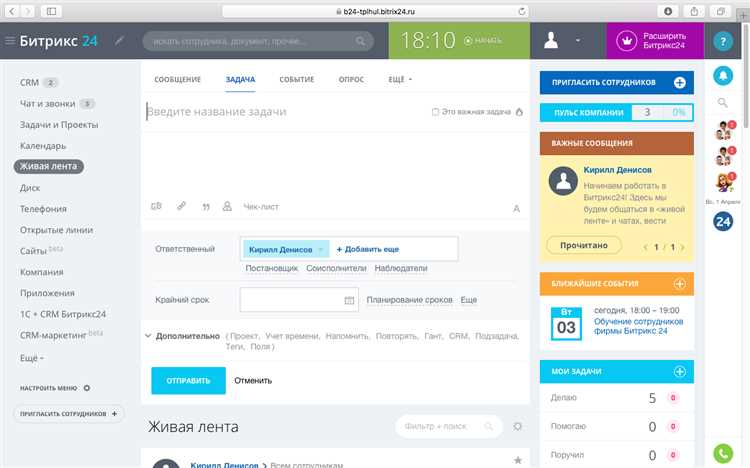Viewport: 750px width, 468px height.
Task: Open the help question mark icon
Action: tap(723, 41)
